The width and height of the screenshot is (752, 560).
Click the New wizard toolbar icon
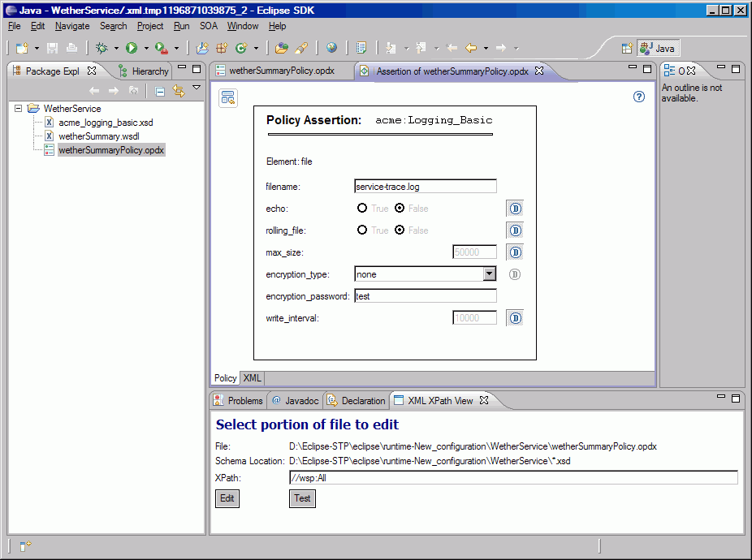pyautogui.click(x=22, y=48)
